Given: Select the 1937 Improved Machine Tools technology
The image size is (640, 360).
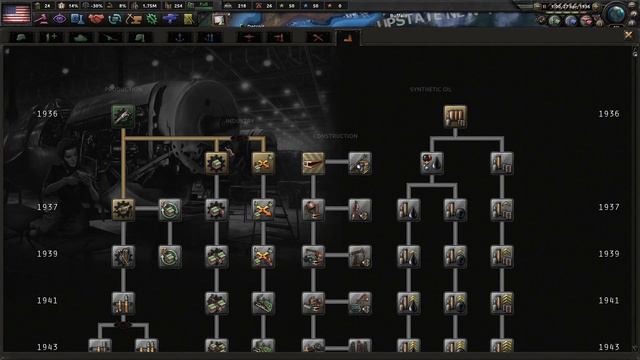Looking at the screenshot, I should (123, 209).
